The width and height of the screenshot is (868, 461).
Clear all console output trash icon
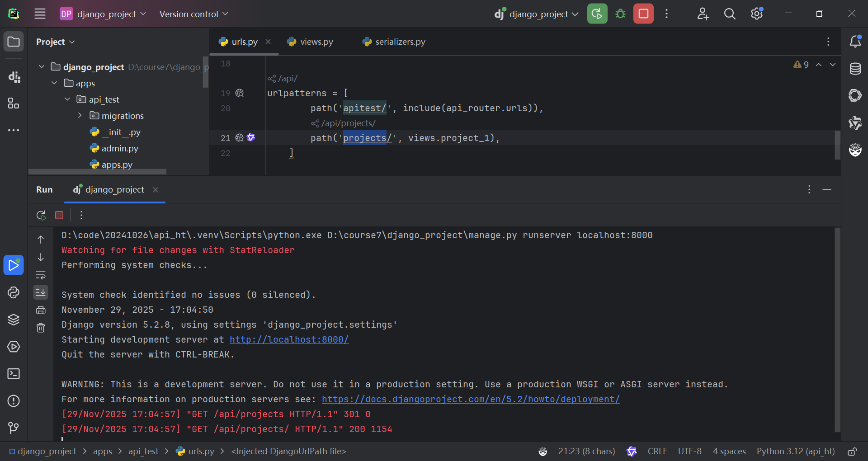(41, 328)
